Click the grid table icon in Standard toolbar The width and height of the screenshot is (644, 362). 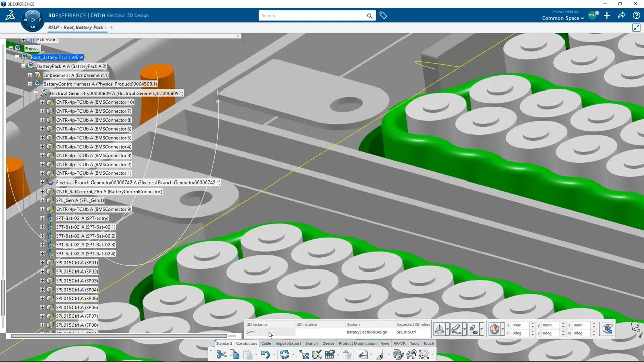330,354
